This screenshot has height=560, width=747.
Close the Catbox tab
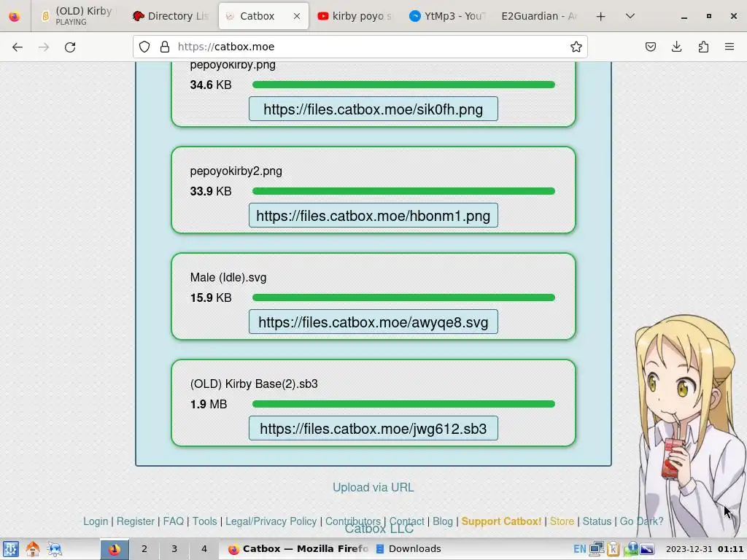[297, 16]
